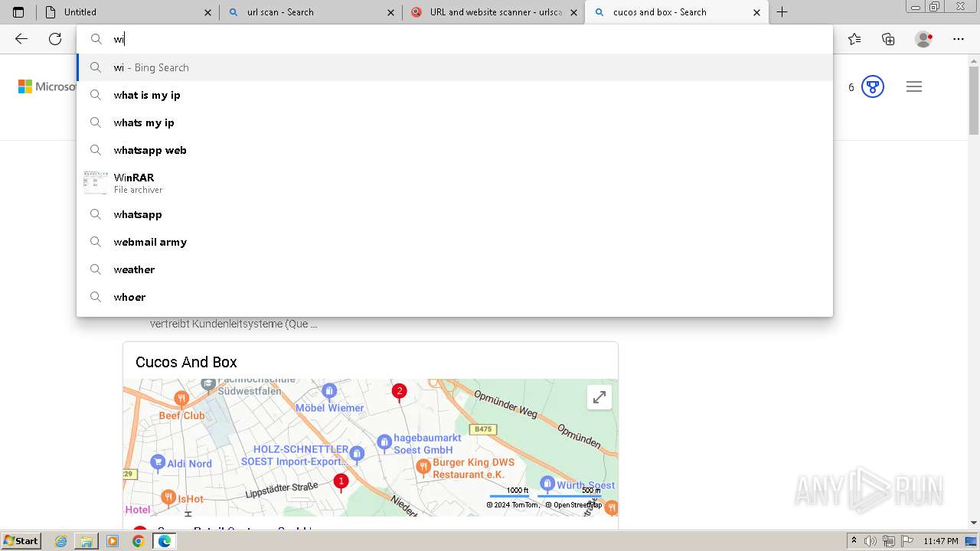Close the Untitled tab
This screenshot has height=551, width=980.
pyautogui.click(x=208, y=12)
